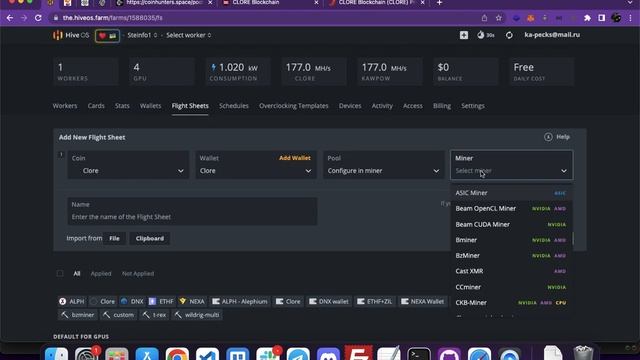Choose Bminer from miner list
Viewport: 640px width, 360px height.
coord(511,240)
